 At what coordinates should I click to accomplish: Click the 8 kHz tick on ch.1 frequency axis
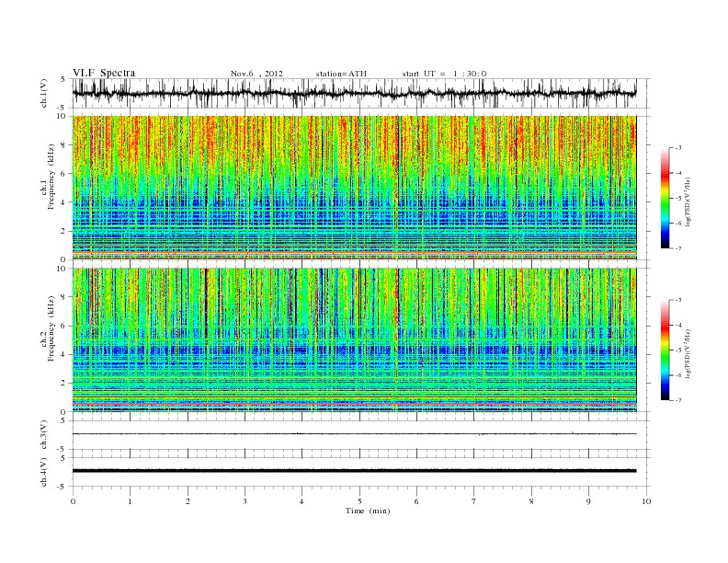click(x=63, y=145)
